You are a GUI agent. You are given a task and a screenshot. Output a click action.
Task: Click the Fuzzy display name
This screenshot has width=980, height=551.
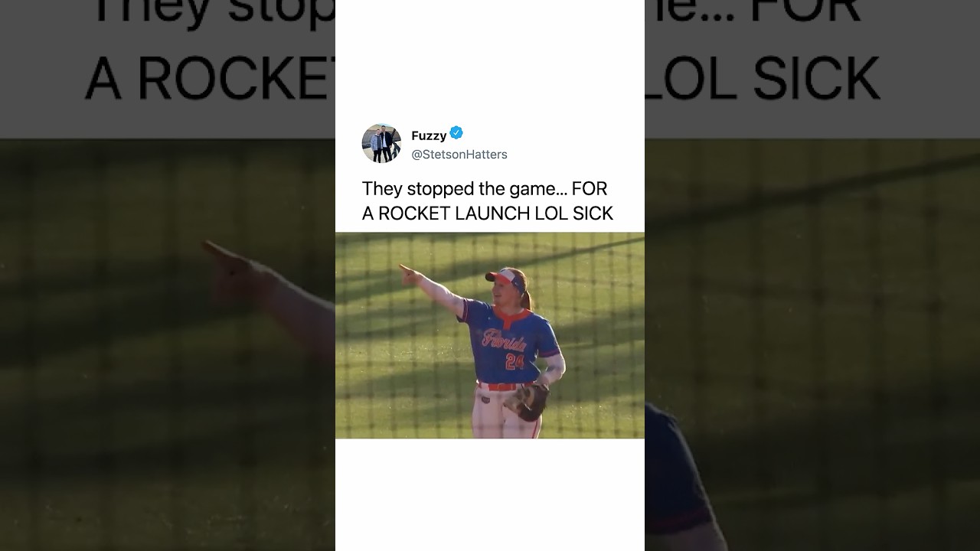[429, 135]
